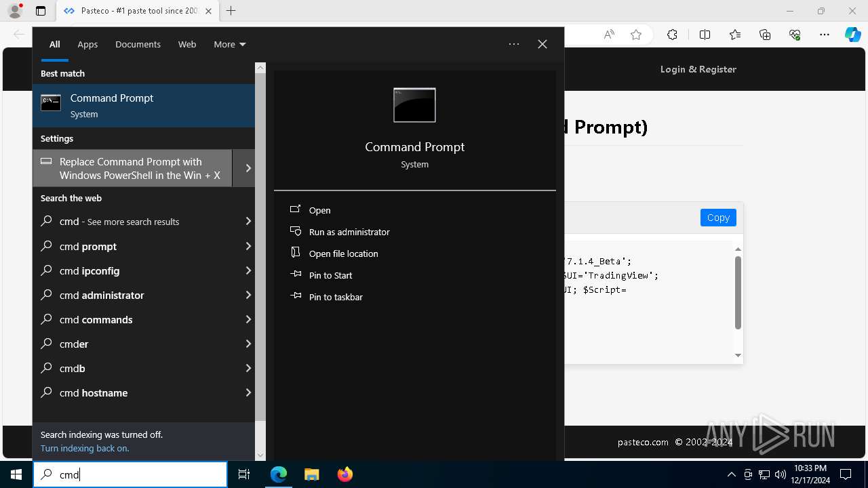
Task: Click the Edge Read aloud icon
Action: [609, 35]
